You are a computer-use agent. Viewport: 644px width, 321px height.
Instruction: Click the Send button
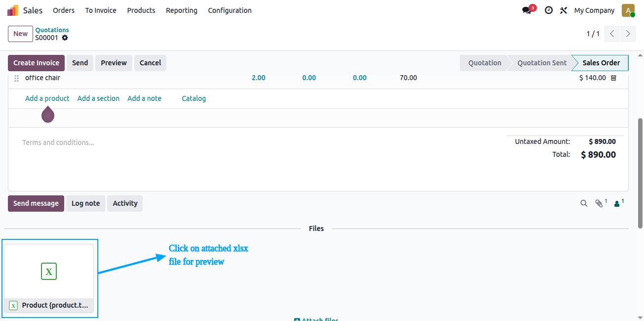[x=80, y=63]
